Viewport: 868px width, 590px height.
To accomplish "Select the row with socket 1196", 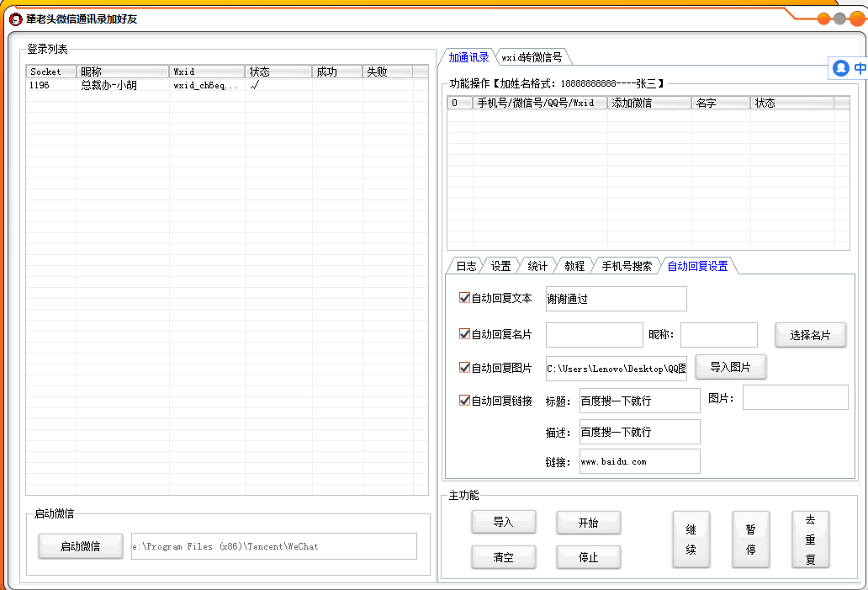I will tap(227, 85).
